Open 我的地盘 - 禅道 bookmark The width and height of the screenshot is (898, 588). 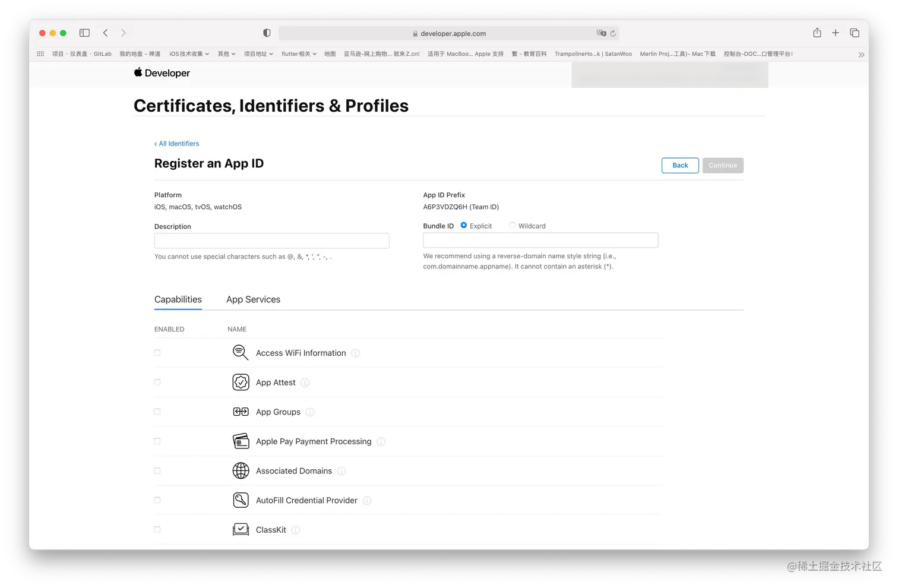(x=140, y=54)
